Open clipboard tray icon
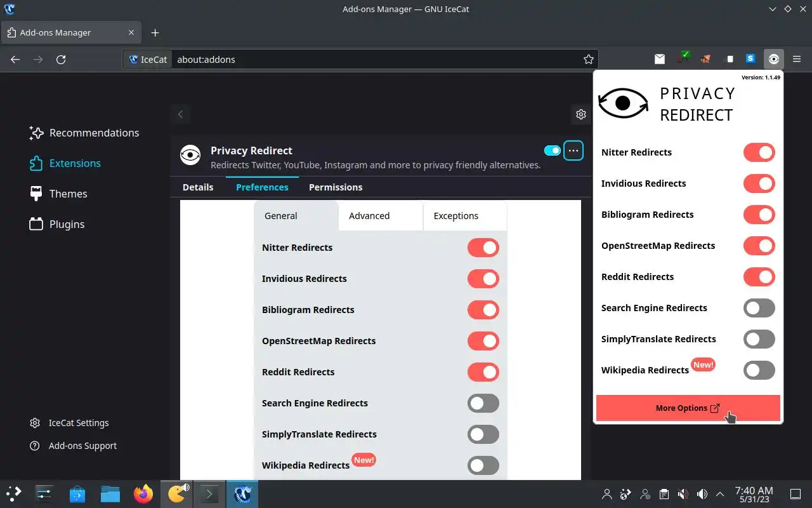 664,494
